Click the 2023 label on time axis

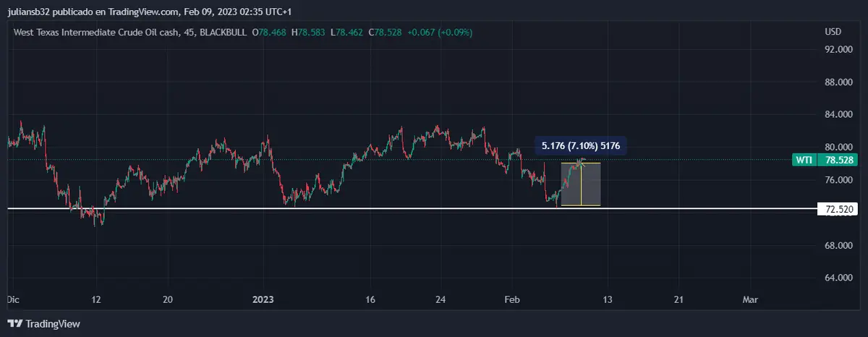coord(263,299)
